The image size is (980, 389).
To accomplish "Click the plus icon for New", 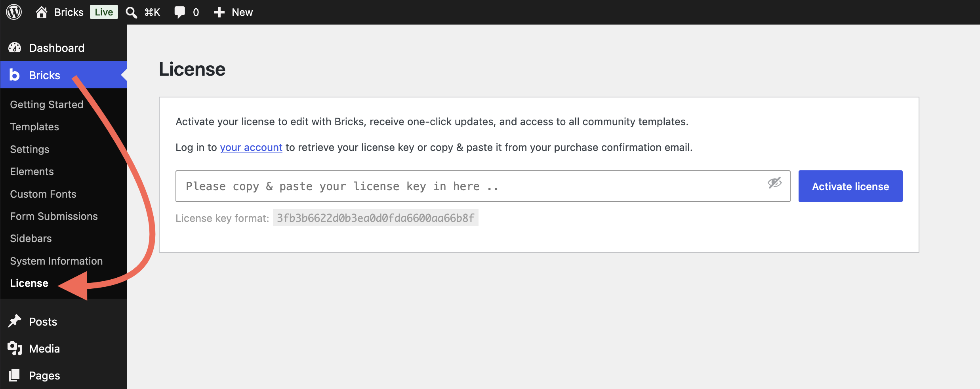I will coord(219,12).
